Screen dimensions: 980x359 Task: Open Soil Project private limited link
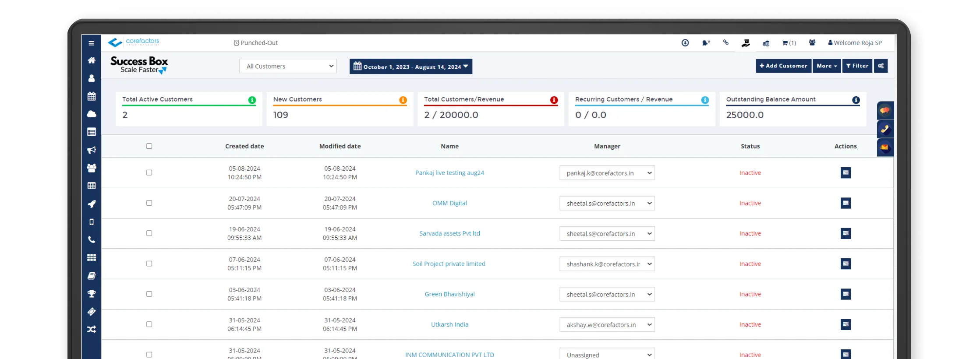click(449, 264)
